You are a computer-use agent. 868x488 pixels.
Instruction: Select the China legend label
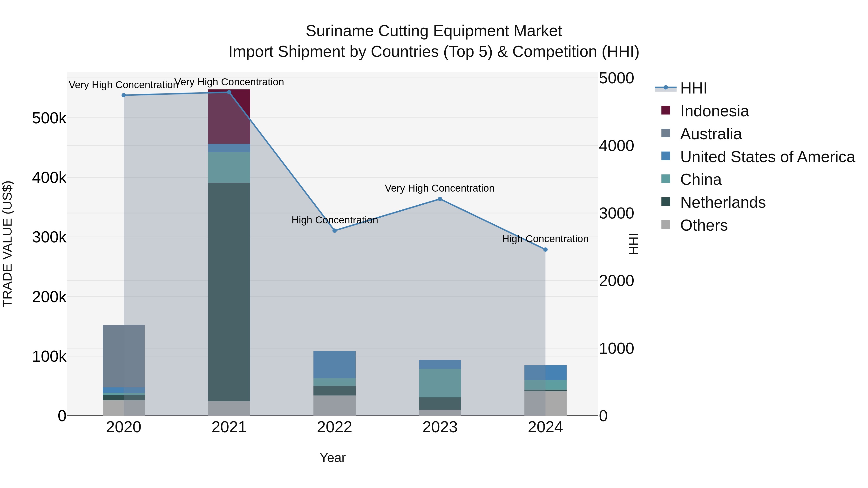701,180
